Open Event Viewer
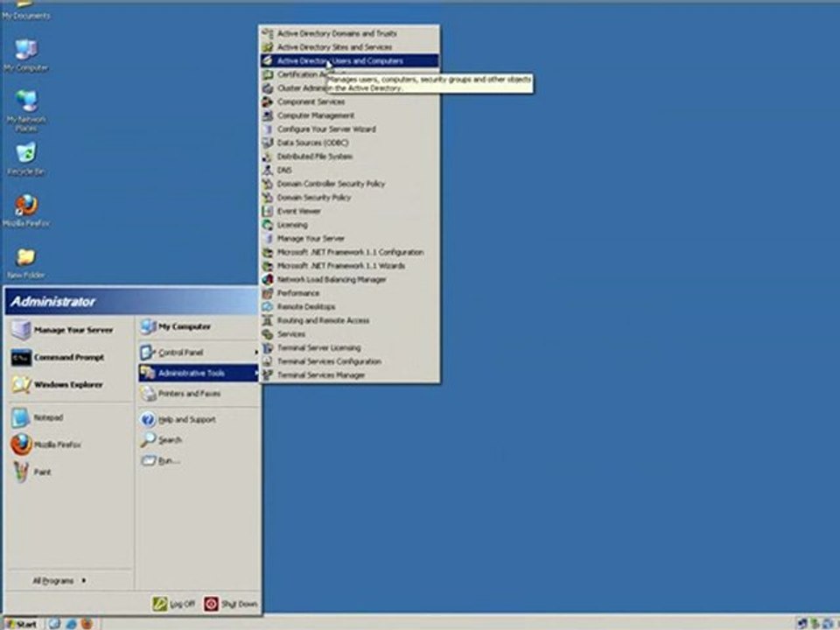Image resolution: width=840 pixels, height=630 pixels. tap(349, 211)
